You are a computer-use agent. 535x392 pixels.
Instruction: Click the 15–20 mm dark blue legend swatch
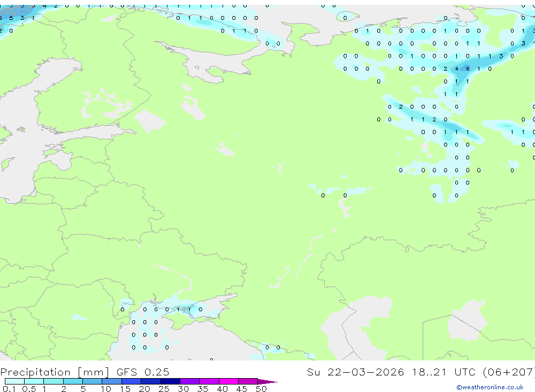coord(132,381)
